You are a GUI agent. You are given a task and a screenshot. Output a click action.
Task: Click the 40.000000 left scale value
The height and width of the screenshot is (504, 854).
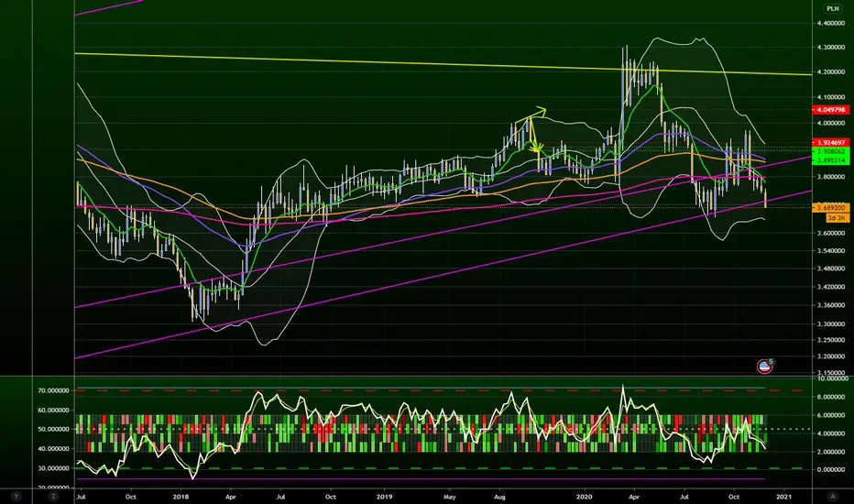pyautogui.click(x=53, y=449)
